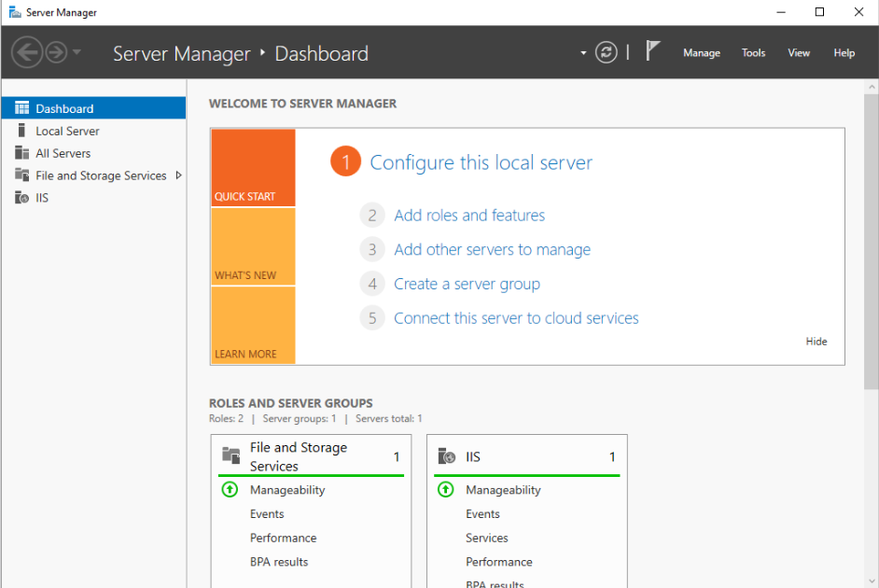
Task: Hide the welcome quick start panel
Action: pyautogui.click(x=816, y=342)
